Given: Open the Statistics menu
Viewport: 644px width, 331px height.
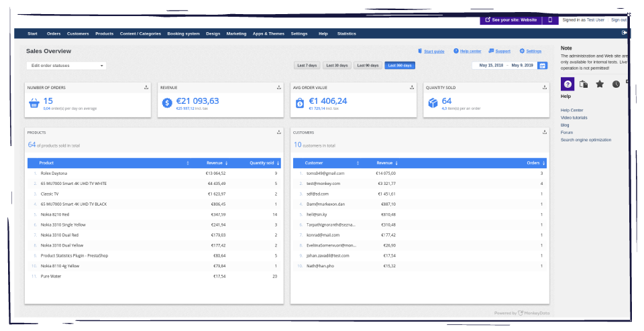Looking at the screenshot, I should [x=347, y=34].
